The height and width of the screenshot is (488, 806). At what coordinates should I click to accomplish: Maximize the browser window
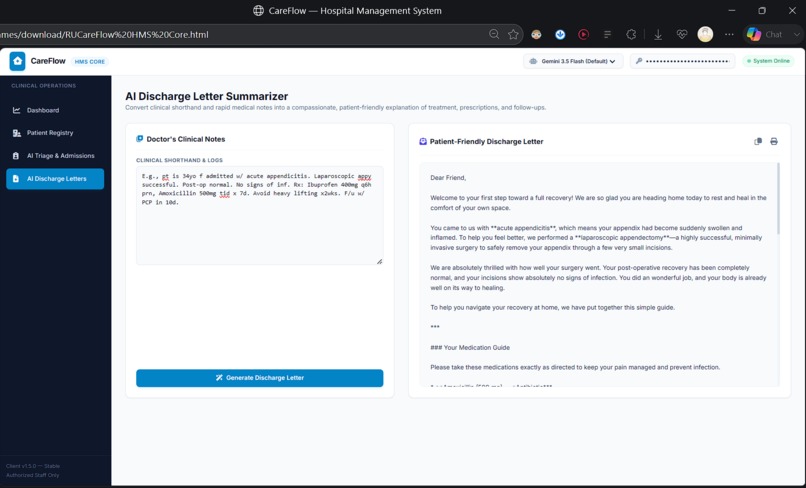pos(762,10)
